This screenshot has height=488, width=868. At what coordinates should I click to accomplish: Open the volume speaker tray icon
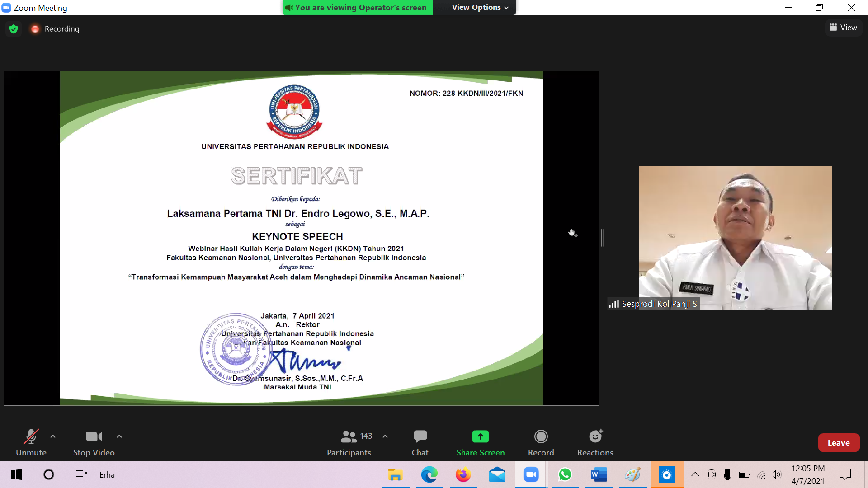click(777, 474)
